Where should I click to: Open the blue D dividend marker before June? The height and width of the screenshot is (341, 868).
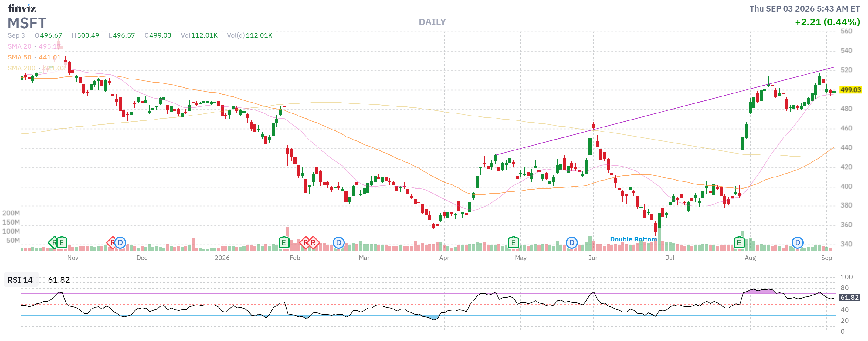tap(572, 243)
